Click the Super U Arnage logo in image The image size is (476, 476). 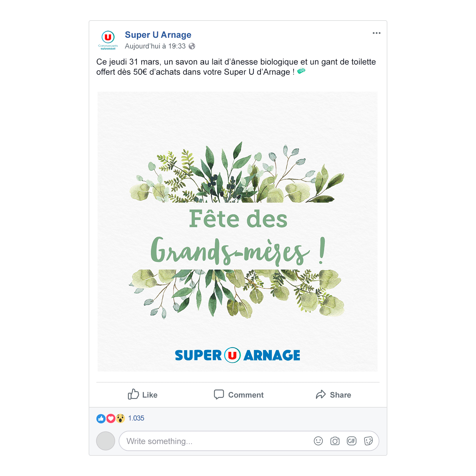pos(237,355)
